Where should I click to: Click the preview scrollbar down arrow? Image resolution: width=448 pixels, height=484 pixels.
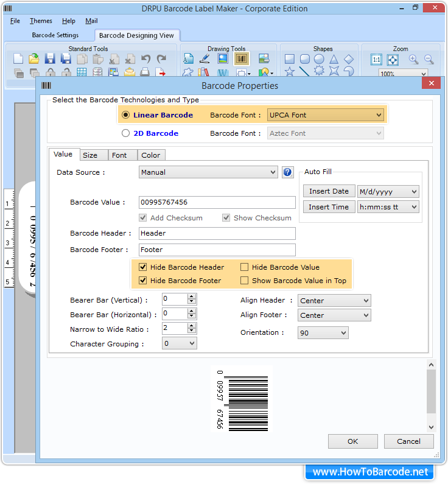tap(431, 427)
